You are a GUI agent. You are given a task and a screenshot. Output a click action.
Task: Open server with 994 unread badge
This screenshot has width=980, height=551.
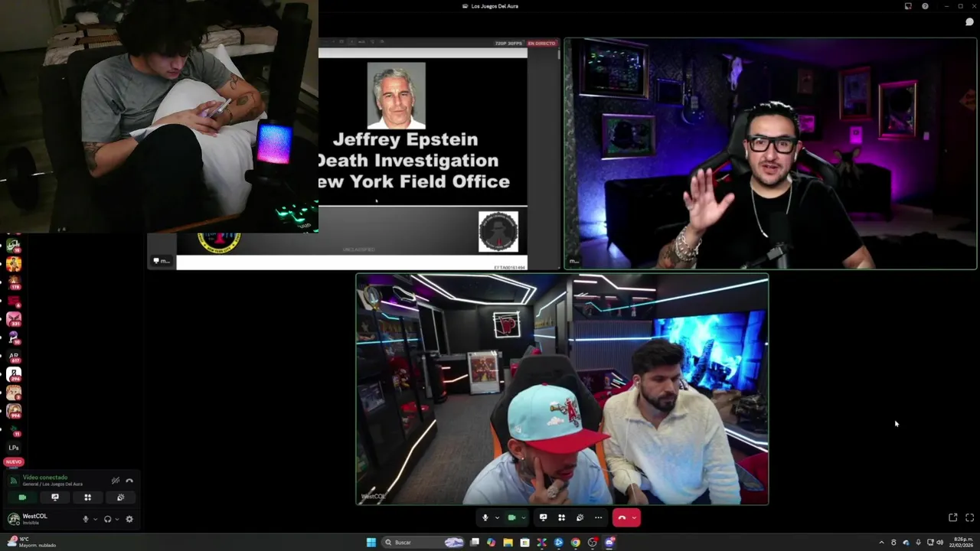14,411
